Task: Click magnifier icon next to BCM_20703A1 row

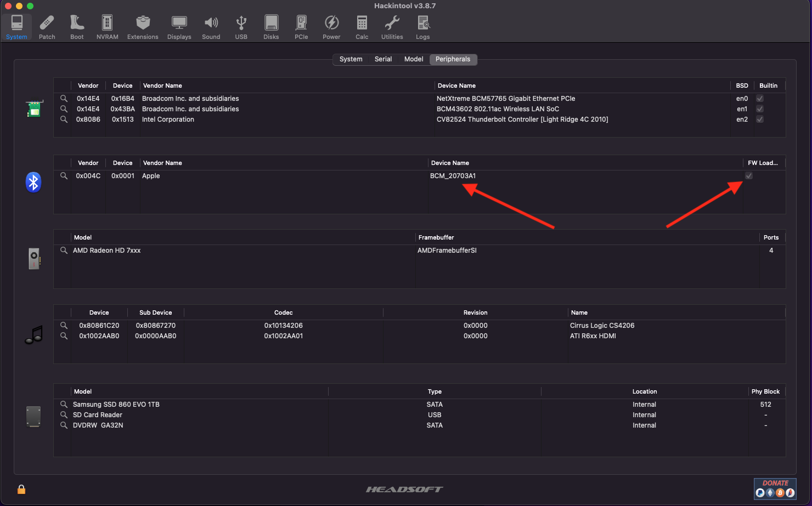Action: [x=64, y=176]
